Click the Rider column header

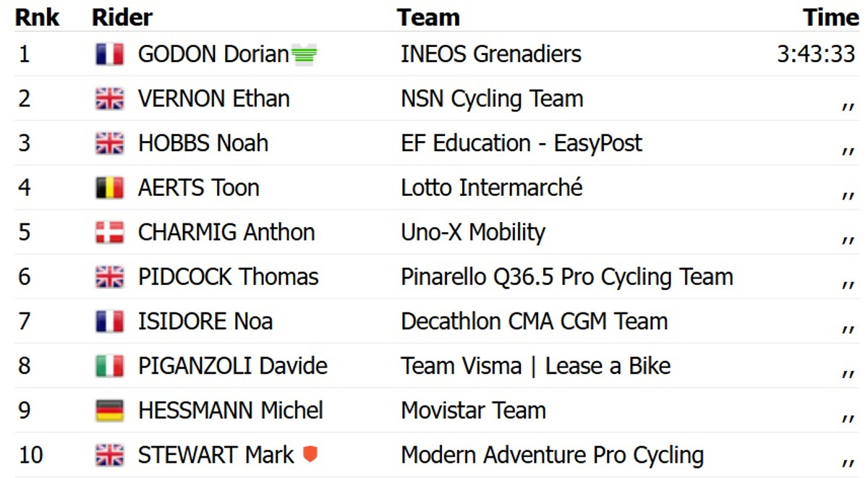[x=122, y=17]
